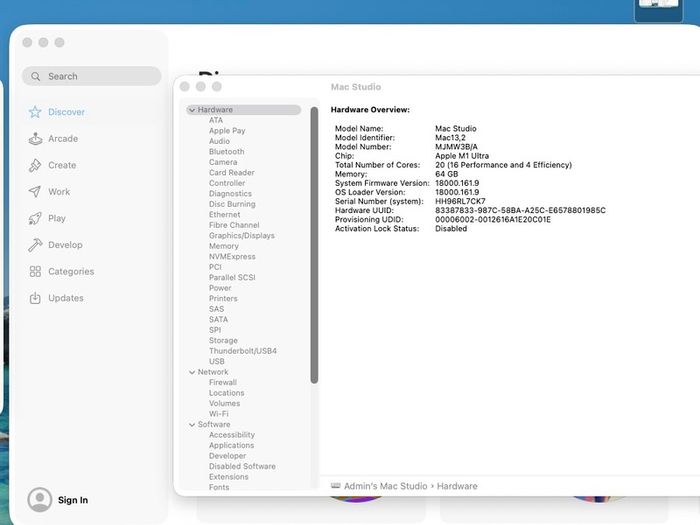700x525 pixels.
Task: Collapse the Network tree section
Action: (192, 372)
